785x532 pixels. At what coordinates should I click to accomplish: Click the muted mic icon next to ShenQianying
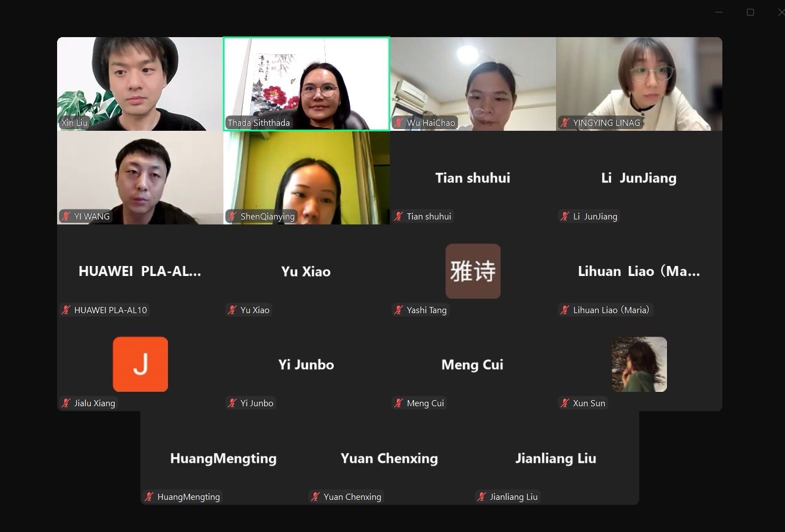point(232,217)
